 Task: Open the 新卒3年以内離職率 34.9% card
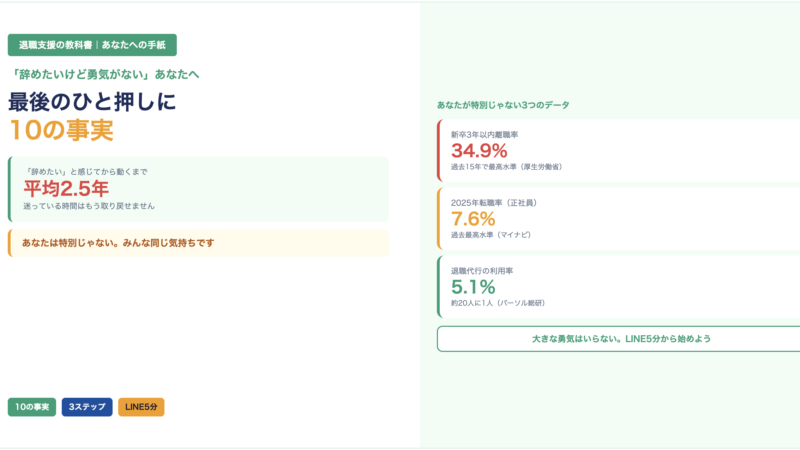pos(618,151)
